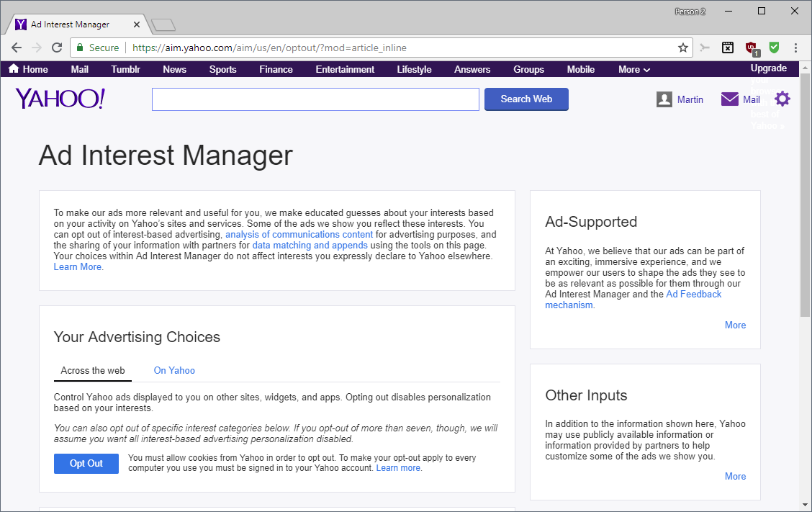This screenshot has height=512, width=812.
Task: Open Mail in the Yahoo navbar
Action: 80,69
